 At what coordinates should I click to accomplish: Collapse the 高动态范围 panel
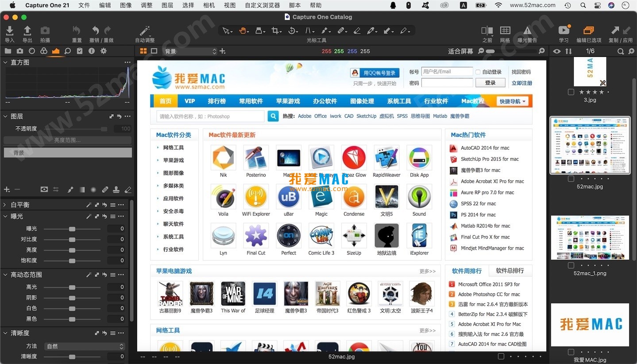click(x=5, y=275)
